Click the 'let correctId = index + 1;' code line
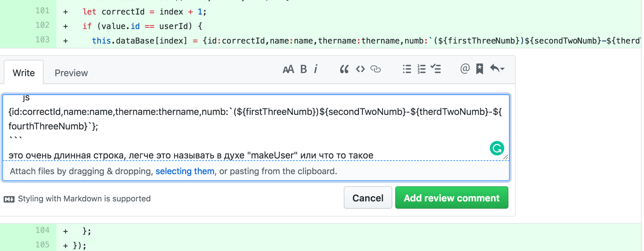644x251 pixels. pos(144,12)
